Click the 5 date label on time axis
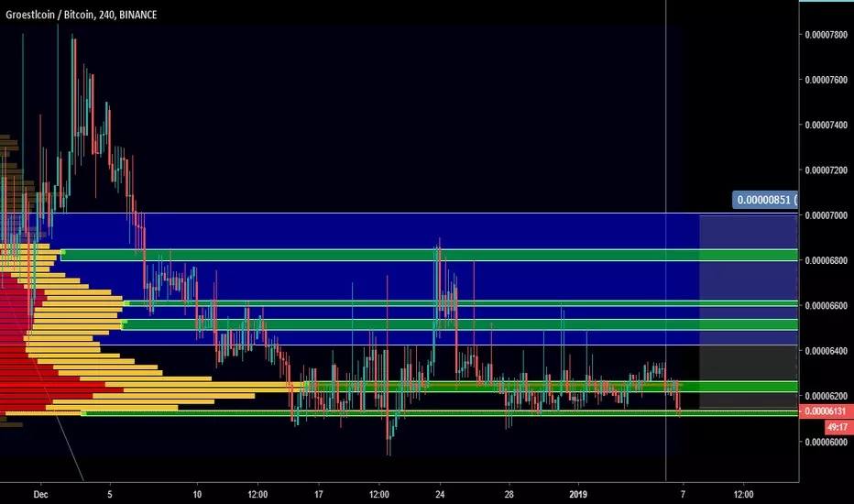Viewport: 854px width, 504px height. pyautogui.click(x=109, y=495)
